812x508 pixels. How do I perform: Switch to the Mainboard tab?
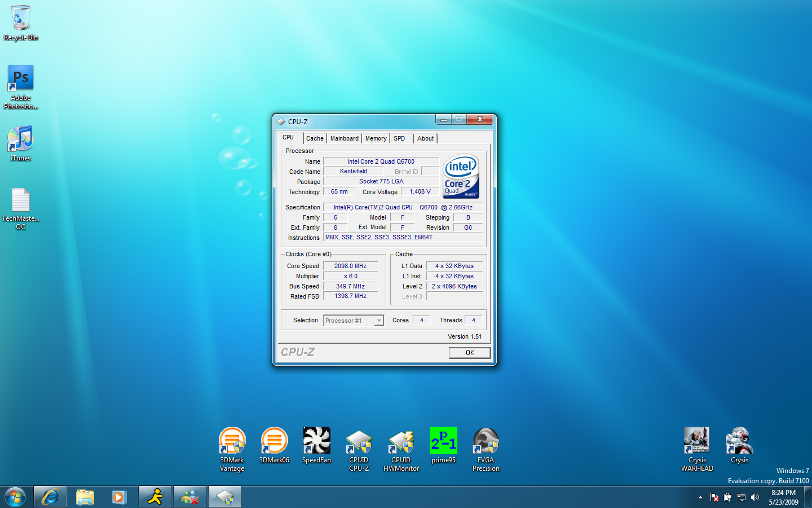[x=344, y=138]
